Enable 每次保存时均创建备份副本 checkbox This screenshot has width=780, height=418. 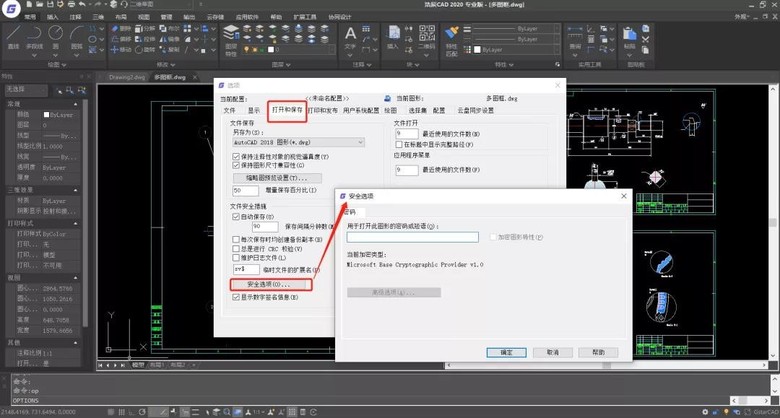pos(236,241)
